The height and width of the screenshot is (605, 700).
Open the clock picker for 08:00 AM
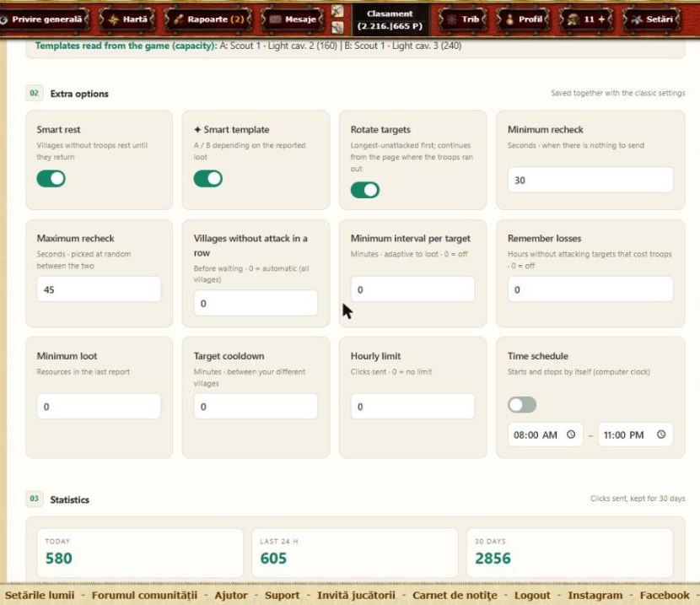pyautogui.click(x=571, y=435)
